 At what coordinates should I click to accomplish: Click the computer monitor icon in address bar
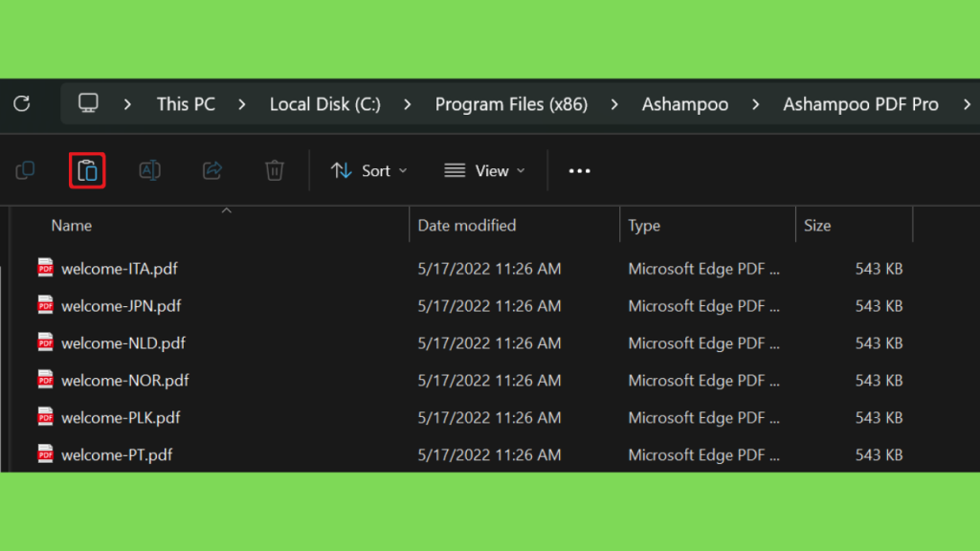tap(88, 103)
